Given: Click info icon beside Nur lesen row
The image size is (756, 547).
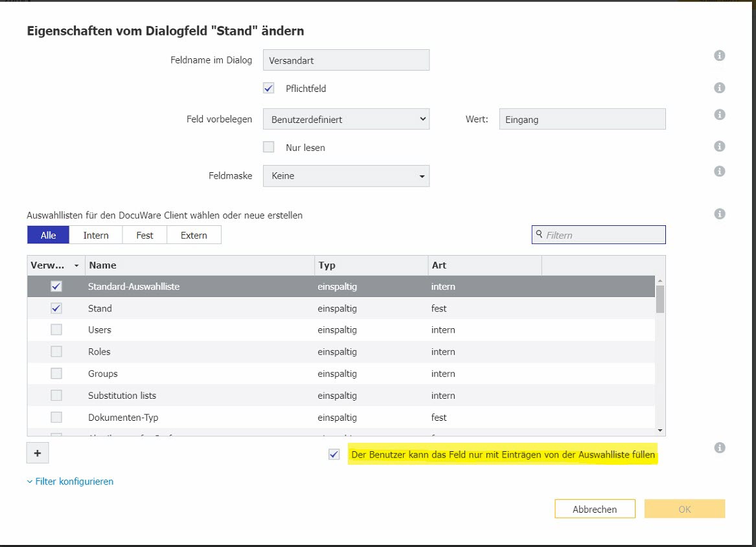Looking at the screenshot, I should point(719,147).
